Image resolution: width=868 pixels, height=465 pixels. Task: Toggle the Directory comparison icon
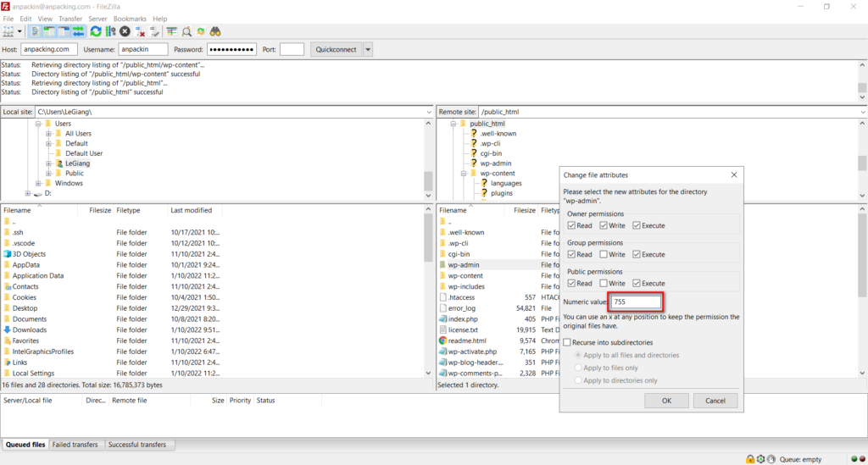pyautogui.click(x=186, y=31)
